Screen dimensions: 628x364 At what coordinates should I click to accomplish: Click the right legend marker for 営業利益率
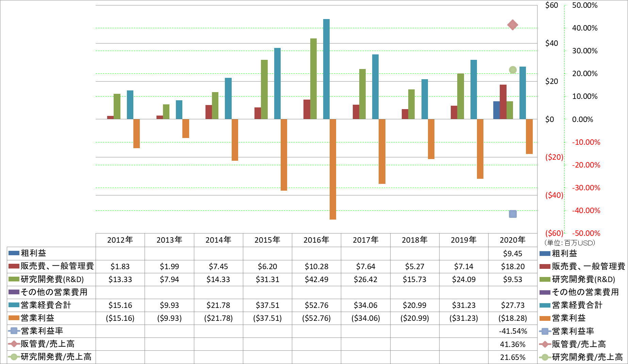click(x=545, y=331)
